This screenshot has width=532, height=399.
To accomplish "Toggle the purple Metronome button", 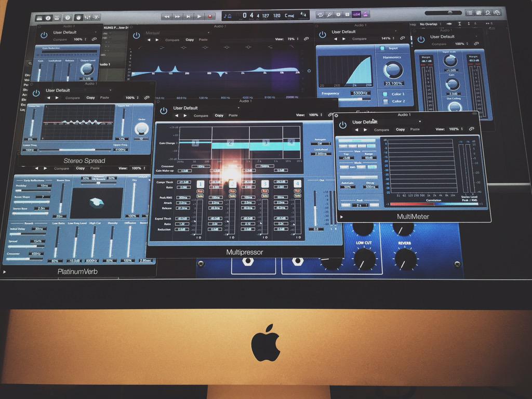I will 365,14.
